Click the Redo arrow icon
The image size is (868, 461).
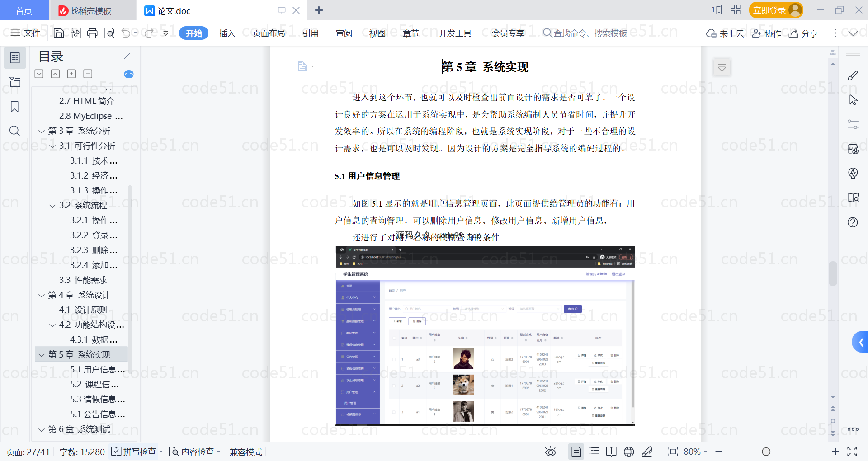pos(149,33)
